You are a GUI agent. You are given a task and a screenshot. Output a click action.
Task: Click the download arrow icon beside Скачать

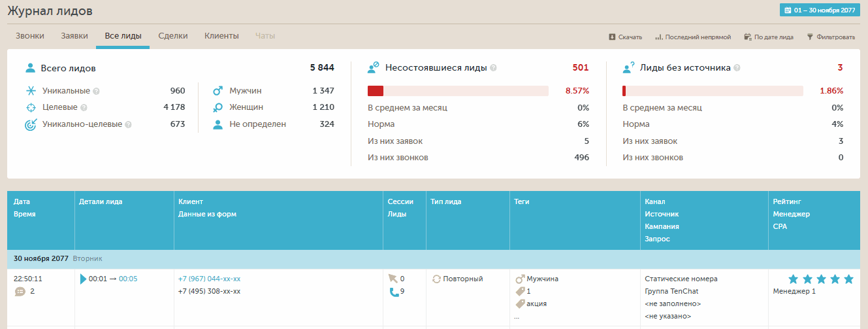pos(612,37)
